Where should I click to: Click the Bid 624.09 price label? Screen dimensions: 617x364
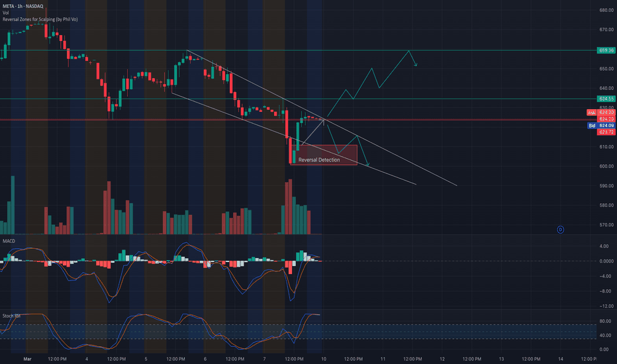pos(601,126)
